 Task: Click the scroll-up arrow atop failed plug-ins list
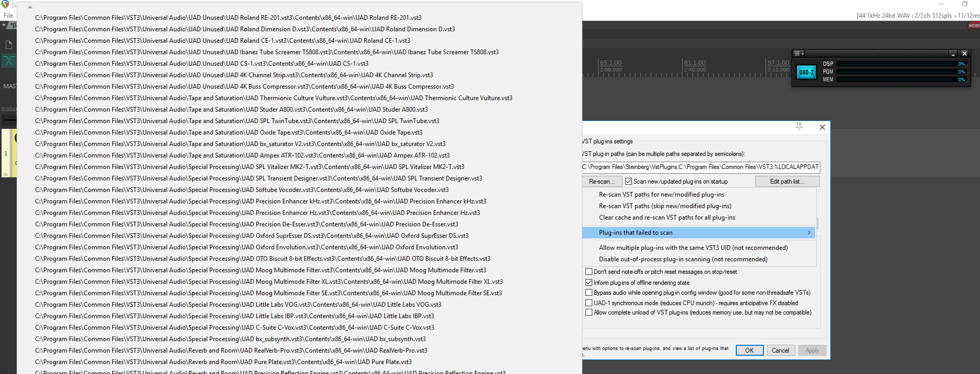point(30,7)
